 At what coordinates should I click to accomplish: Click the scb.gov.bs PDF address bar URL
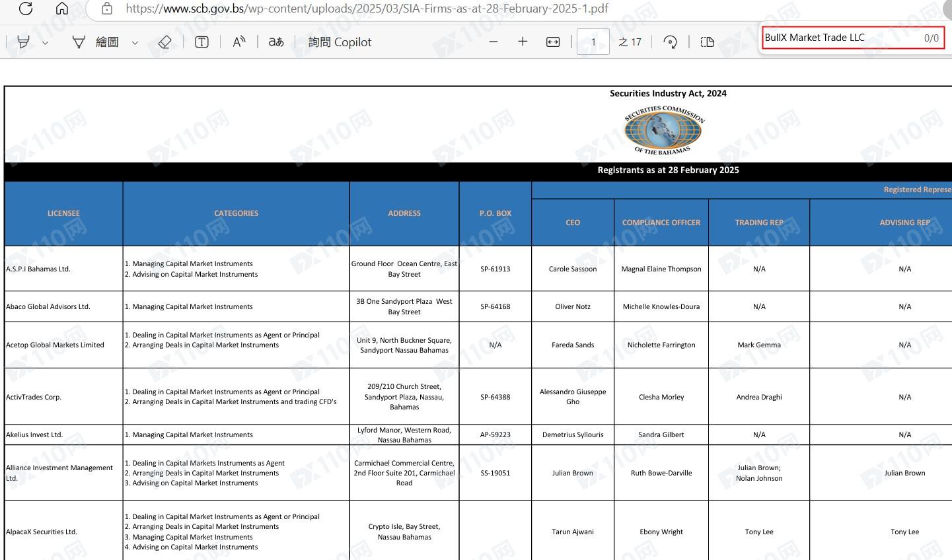coord(367,9)
